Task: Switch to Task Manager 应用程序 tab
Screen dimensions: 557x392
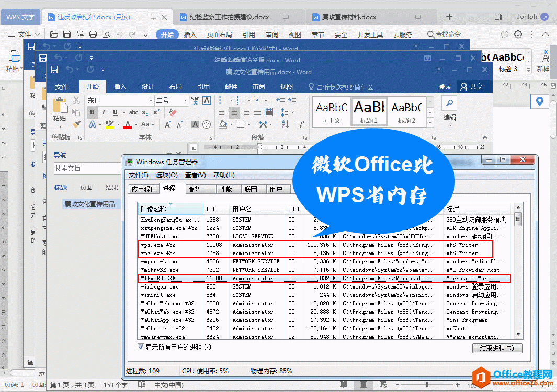Action: pos(144,189)
